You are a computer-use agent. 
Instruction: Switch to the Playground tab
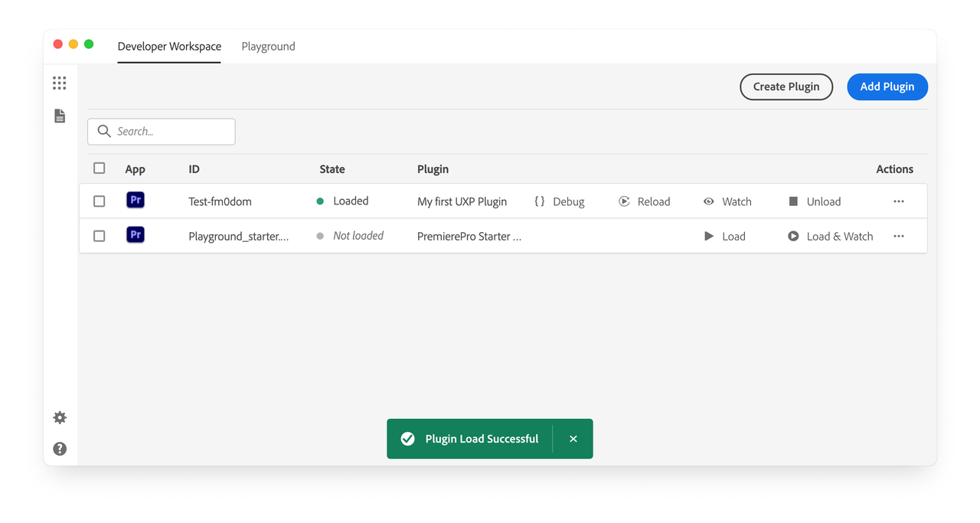tap(268, 47)
